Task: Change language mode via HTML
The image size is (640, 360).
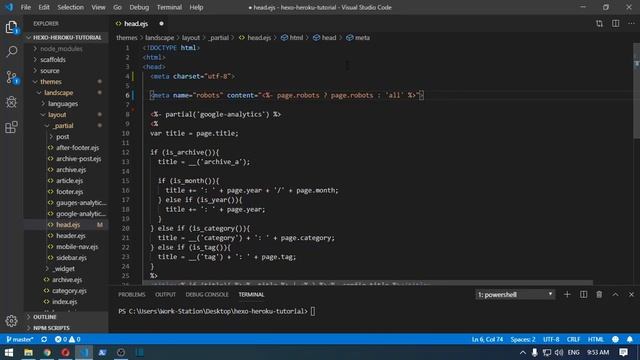Action: (596, 340)
